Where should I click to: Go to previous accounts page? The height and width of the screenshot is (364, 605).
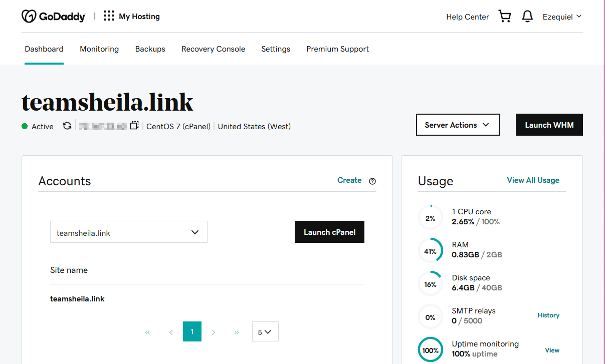coord(170,332)
